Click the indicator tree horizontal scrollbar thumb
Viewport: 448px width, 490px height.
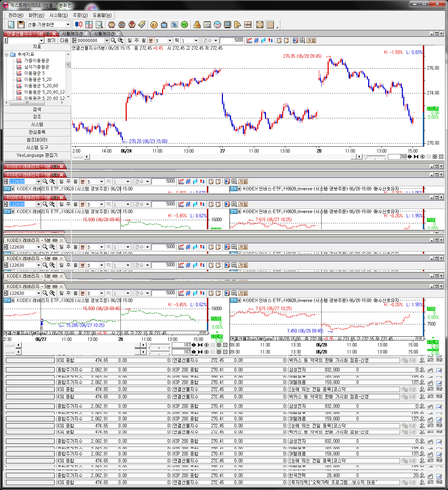coord(27,103)
